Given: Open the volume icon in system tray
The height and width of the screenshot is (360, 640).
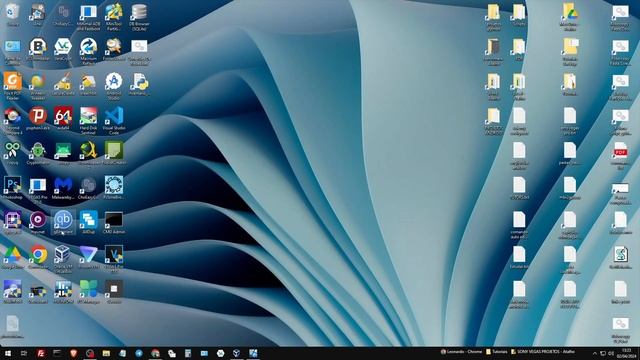Looking at the screenshot, I should tap(611, 353).
